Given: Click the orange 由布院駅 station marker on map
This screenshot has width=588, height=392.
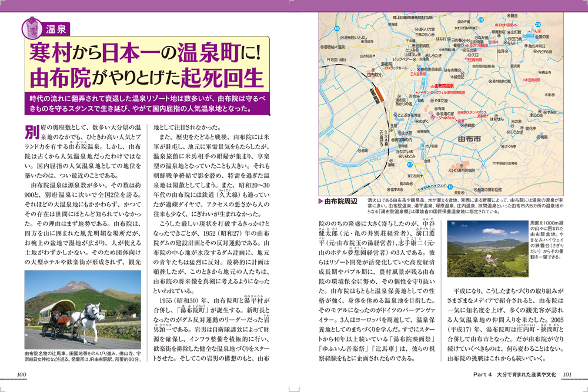Looking at the screenshot, I should (x=379, y=93).
